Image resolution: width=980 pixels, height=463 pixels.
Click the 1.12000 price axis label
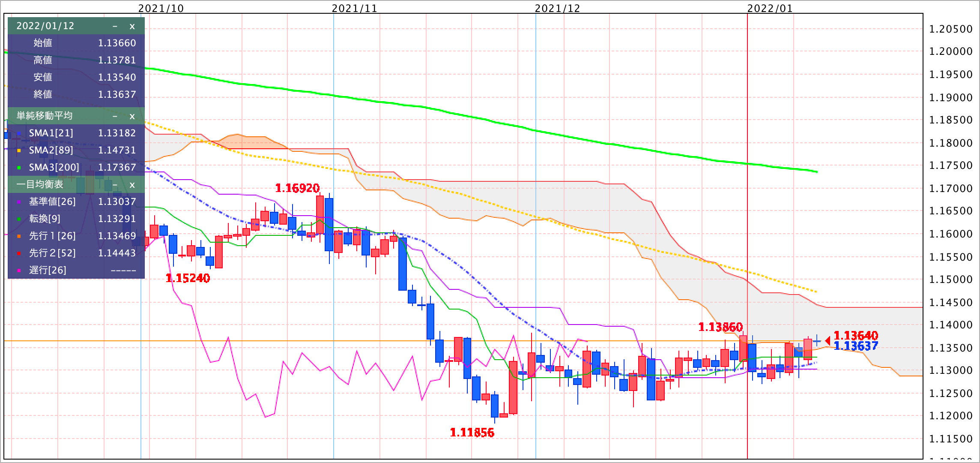pos(950,416)
